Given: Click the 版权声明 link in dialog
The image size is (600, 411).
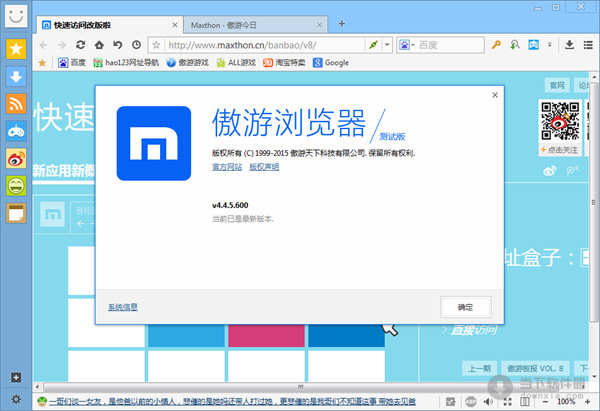Looking at the screenshot, I should 264,167.
